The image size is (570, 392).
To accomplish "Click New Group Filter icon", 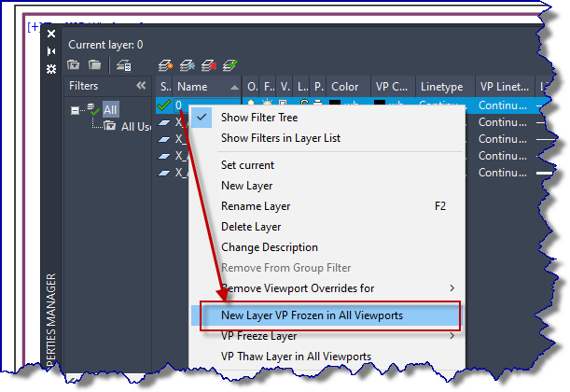I will (x=94, y=65).
